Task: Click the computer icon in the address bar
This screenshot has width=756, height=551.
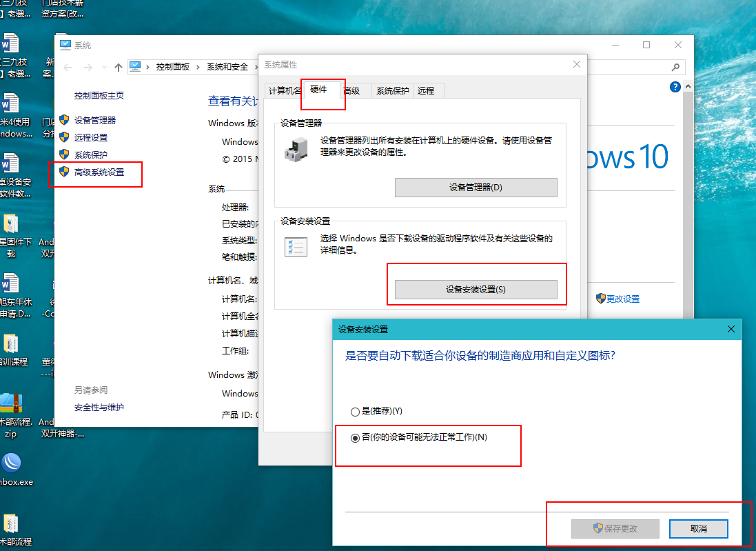Action: (x=136, y=66)
